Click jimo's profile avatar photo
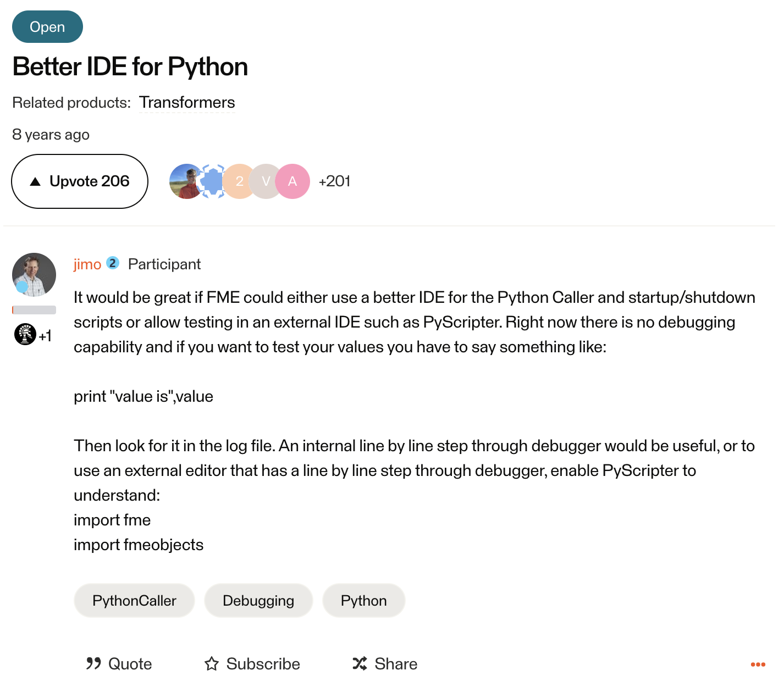Screen dimensions: 784x687 pyautogui.click(x=34, y=274)
